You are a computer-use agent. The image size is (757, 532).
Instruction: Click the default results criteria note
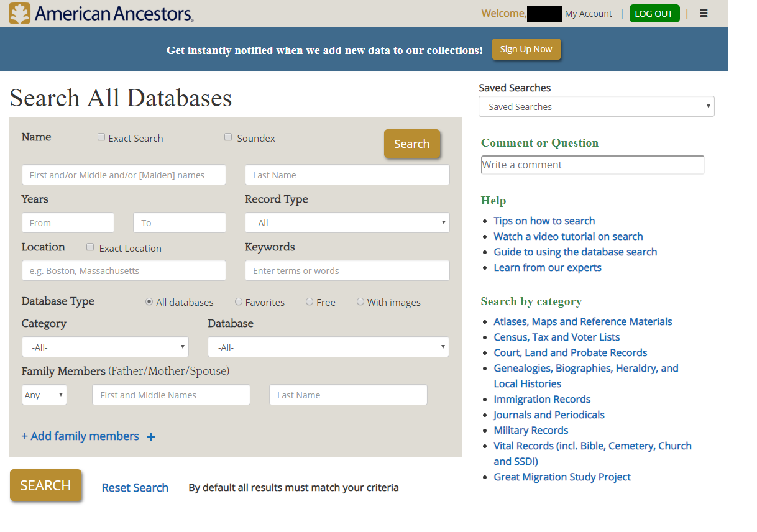click(293, 487)
